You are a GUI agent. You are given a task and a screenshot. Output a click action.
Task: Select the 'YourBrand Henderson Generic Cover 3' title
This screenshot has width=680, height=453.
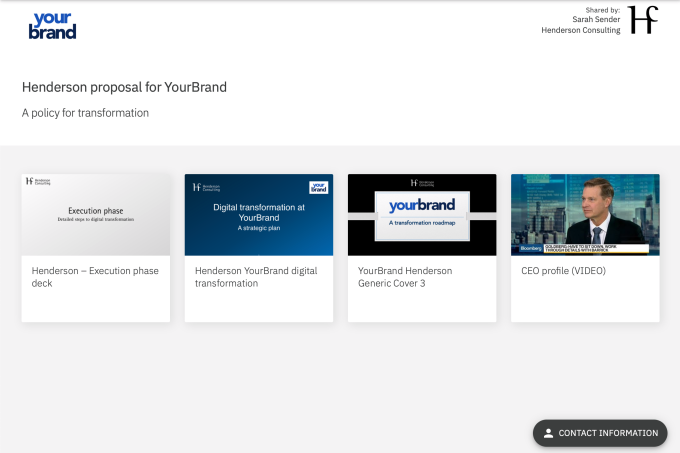coord(405,277)
